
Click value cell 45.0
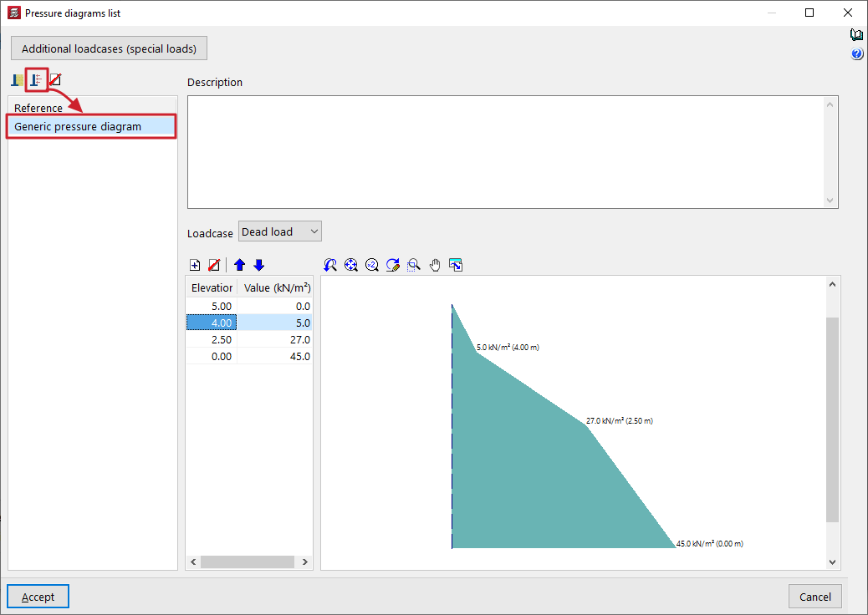(x=275, y=357)
